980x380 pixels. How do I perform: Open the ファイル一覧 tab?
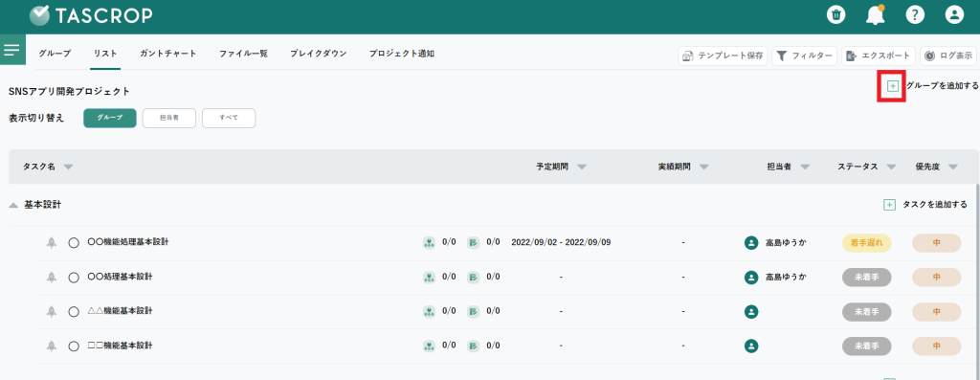click(x=243, y=54)
